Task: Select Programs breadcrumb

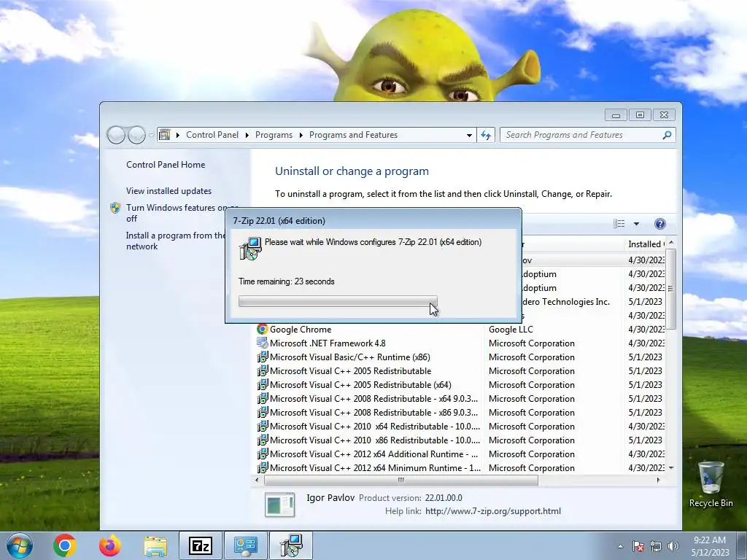Action: point(274,135)
